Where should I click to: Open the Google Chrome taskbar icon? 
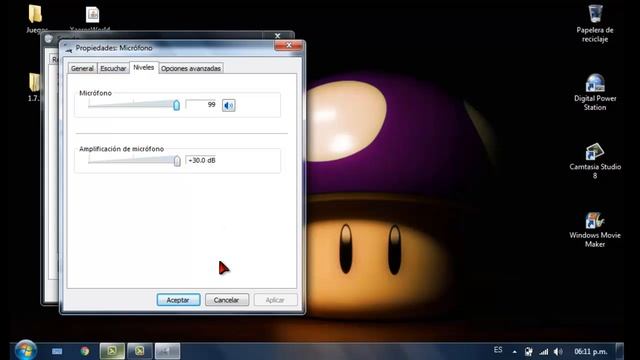point(85,351)
